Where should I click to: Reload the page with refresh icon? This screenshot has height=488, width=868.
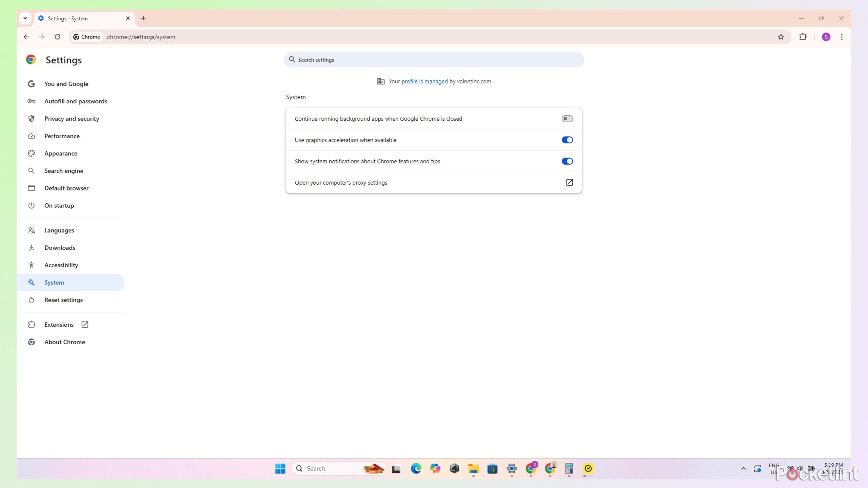[x=58, y=37]
